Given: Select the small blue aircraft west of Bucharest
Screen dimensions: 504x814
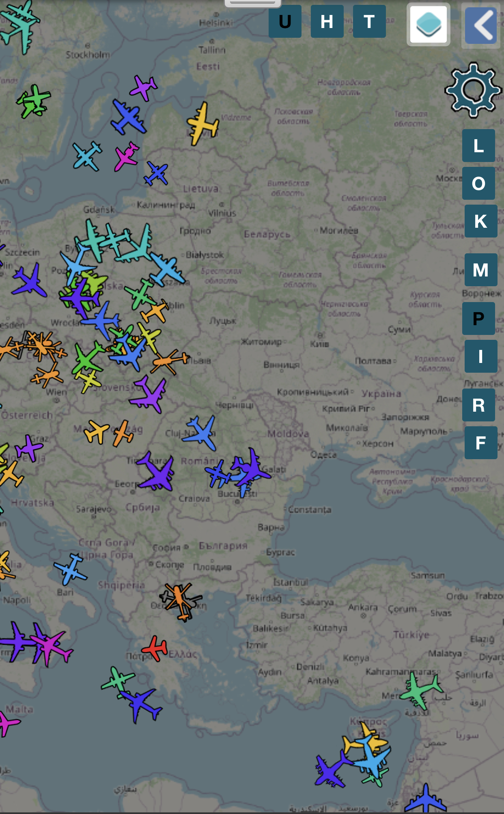Looking at the screenshot, I should coord(218,474).
